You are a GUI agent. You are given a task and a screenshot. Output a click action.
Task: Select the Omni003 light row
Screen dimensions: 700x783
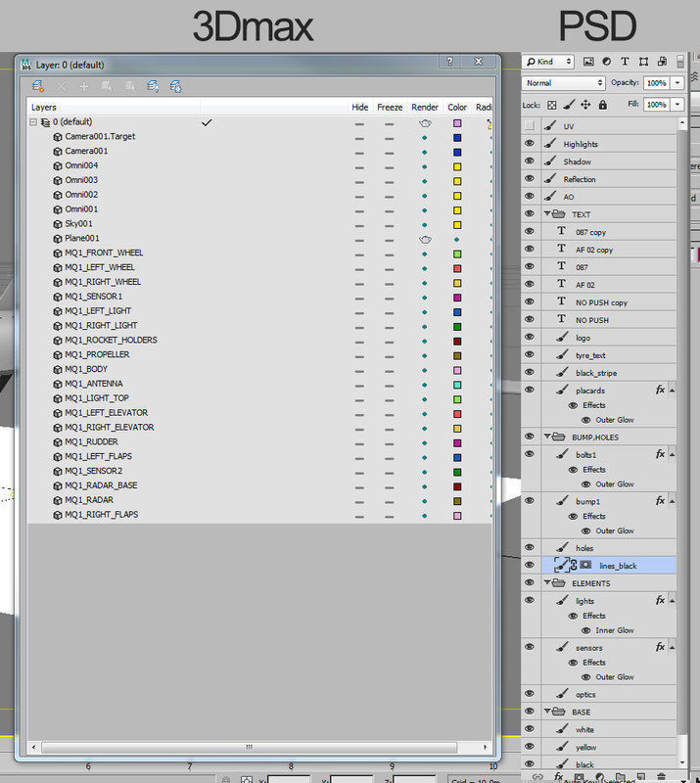(x=259, y=180)
